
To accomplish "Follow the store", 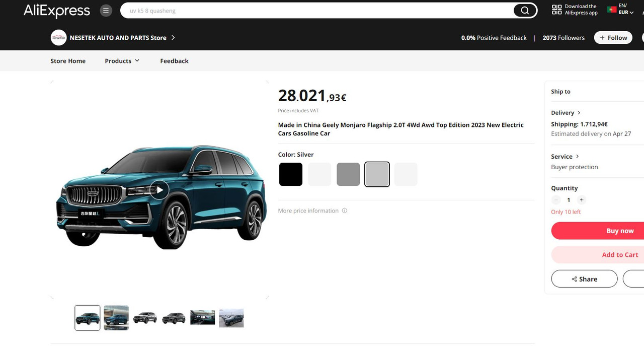I will click(613, 38).
